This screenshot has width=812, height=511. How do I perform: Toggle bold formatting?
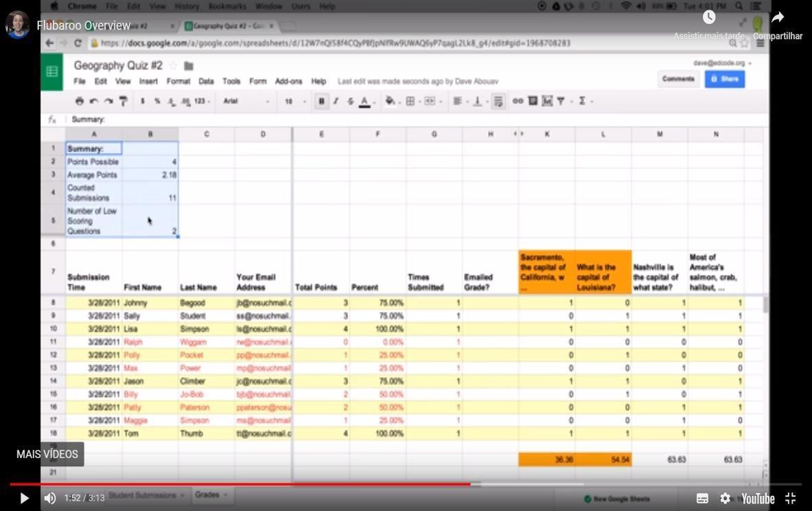click(x=321, y=101)
